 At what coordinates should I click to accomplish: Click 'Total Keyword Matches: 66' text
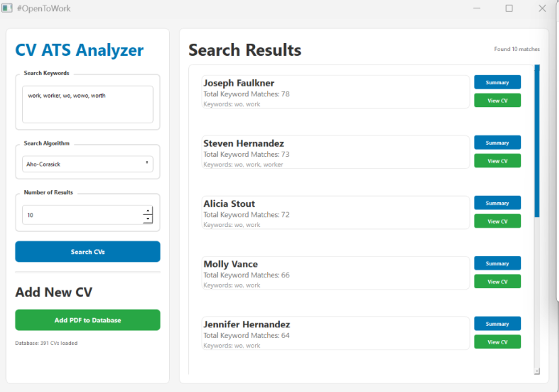pos(246,275)
